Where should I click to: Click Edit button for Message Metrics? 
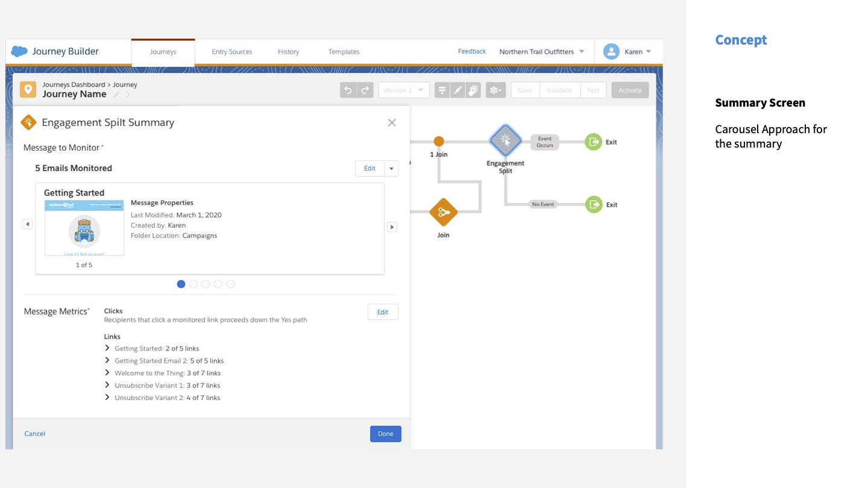tap(383, 312)
